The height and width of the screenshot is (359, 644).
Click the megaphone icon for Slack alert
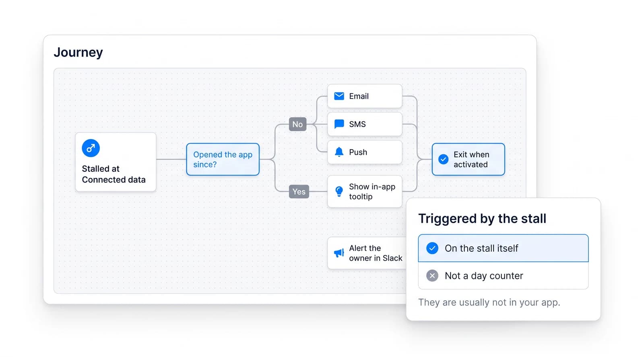pyautogui.click(x=339, y=253)
